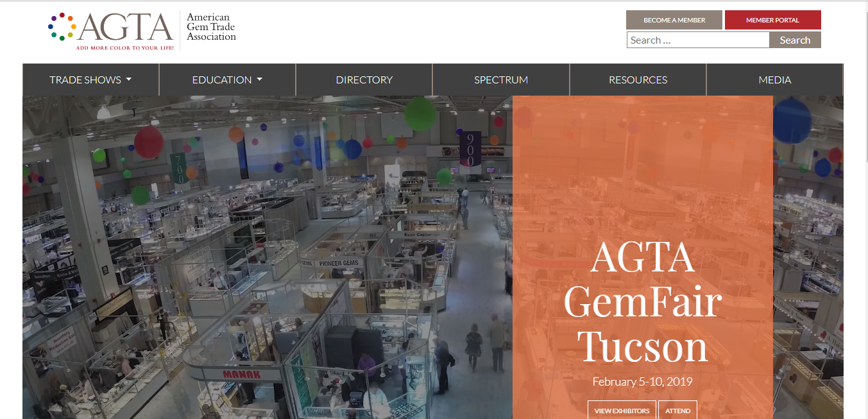Open the Member Portal
Viewport: 868px width, 419px height.
tap(772, 20)
